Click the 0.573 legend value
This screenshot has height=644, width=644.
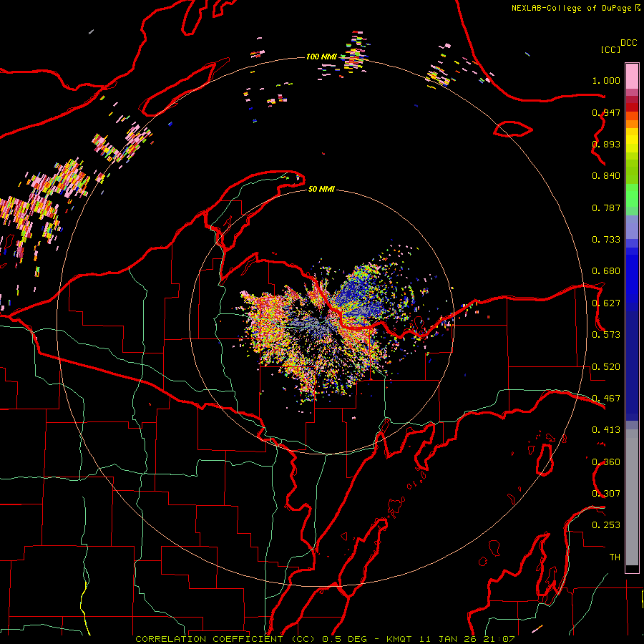[606, 335]
